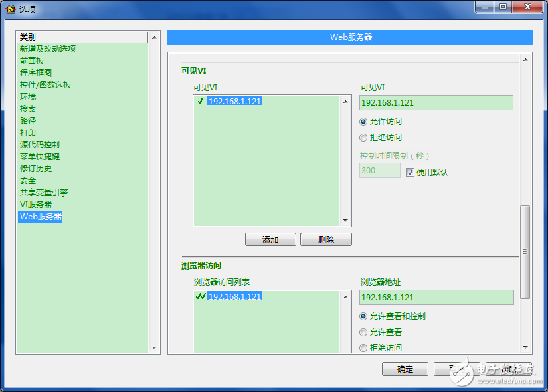The image size is (548, 392).
Task: Click 可见VI list scroll down arrow
Action: (x=345, y=221)
